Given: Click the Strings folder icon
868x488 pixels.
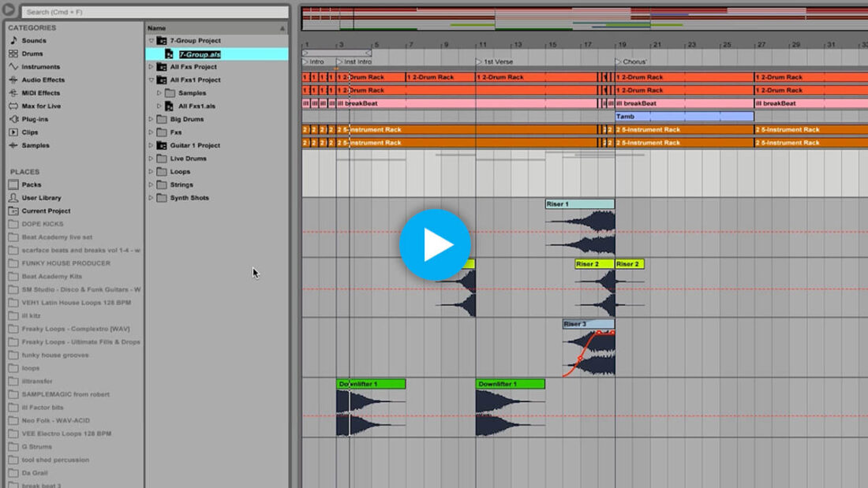Looking at the screenshot, I should click(x=162, y=184).
